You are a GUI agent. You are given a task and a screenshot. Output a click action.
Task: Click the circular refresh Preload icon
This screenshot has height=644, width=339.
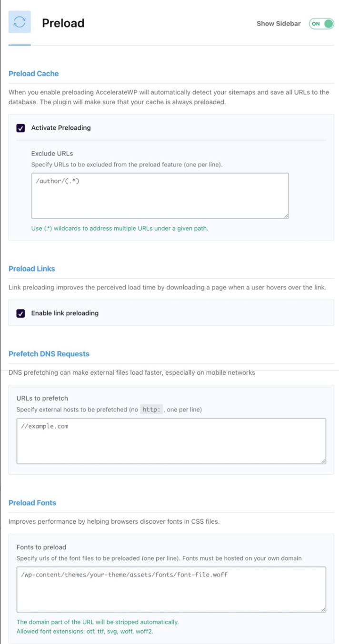19,23
